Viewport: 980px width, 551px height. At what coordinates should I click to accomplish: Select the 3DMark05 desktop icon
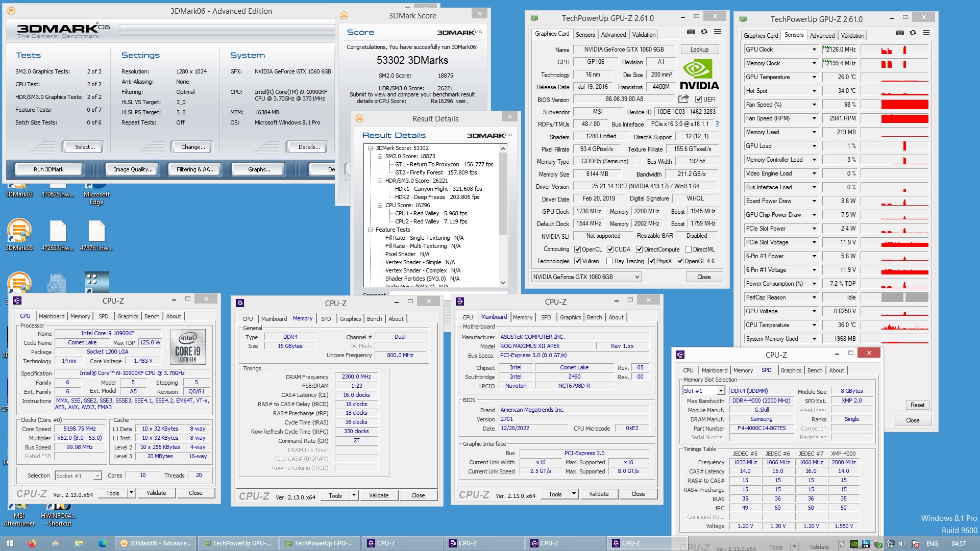(19, 235)
